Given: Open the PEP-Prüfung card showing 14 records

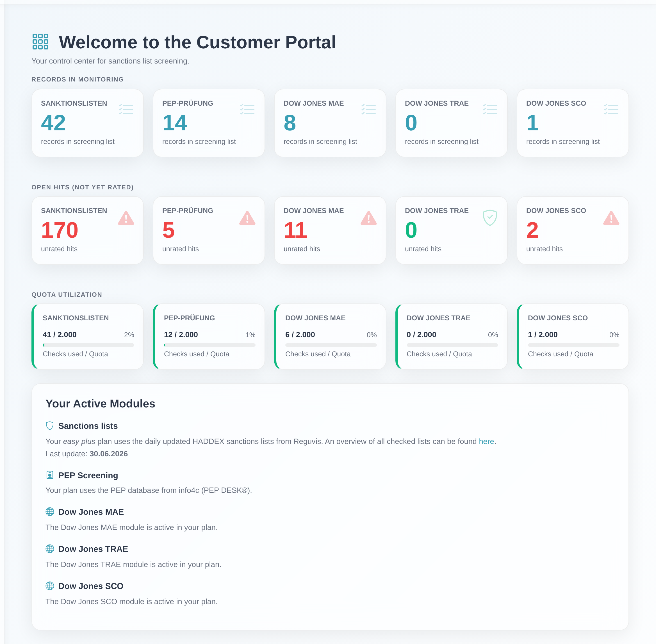Looking at the screenshot, I should (209, 123).
